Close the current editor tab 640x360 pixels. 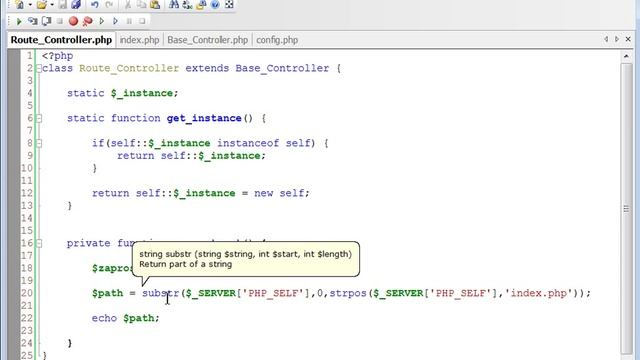point(628,39)
